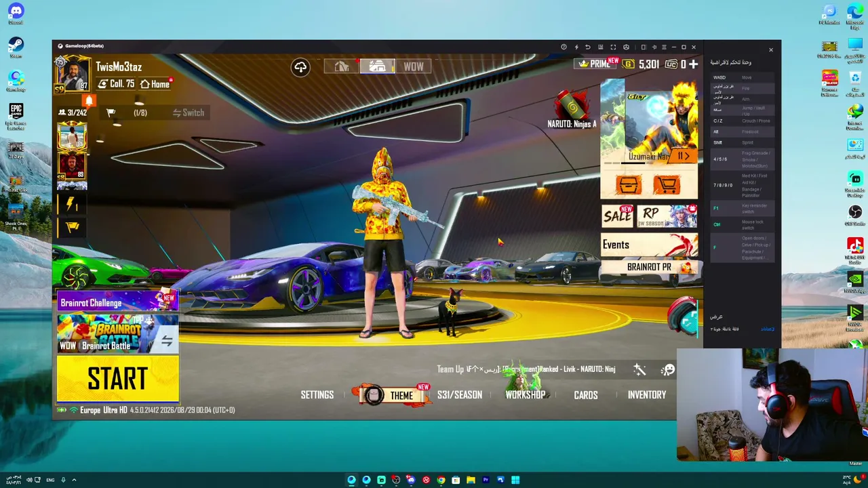Open the lightning bolt side icon
This screenshot has height=488, width=868.
[x=72, y=204]
